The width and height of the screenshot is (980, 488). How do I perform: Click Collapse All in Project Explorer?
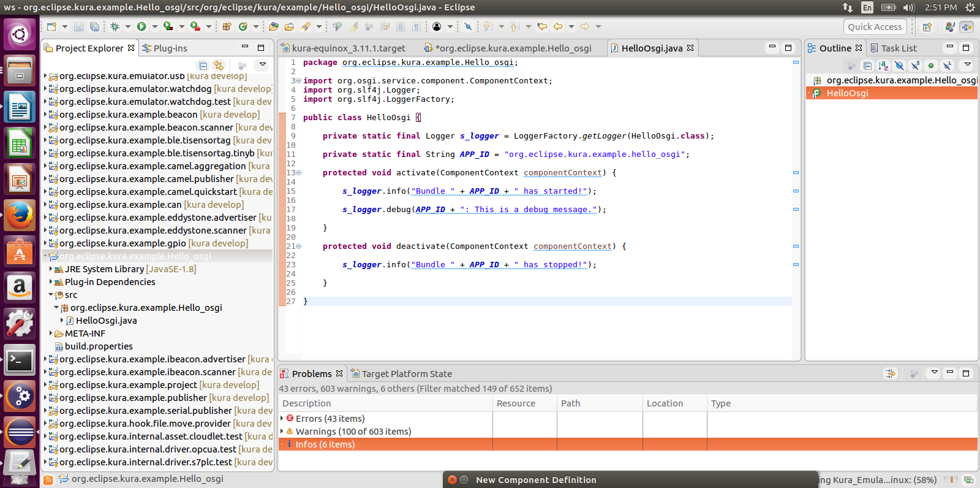pos(203,65)
